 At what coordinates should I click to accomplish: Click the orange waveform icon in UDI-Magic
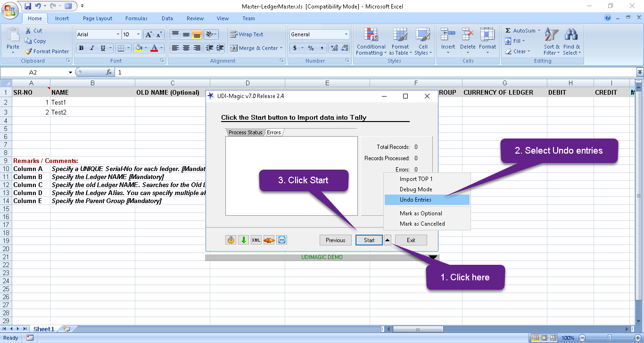coord(269,240)
